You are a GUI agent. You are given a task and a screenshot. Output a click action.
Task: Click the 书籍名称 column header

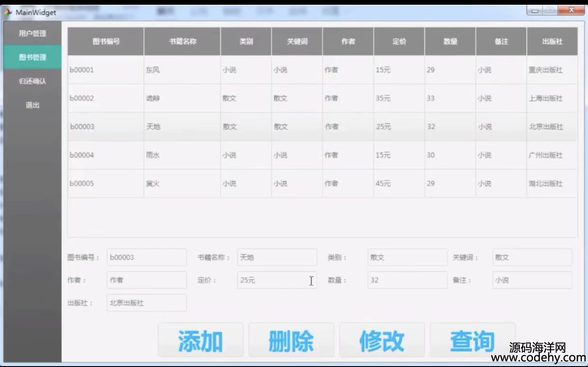click(x=182, y=42)
